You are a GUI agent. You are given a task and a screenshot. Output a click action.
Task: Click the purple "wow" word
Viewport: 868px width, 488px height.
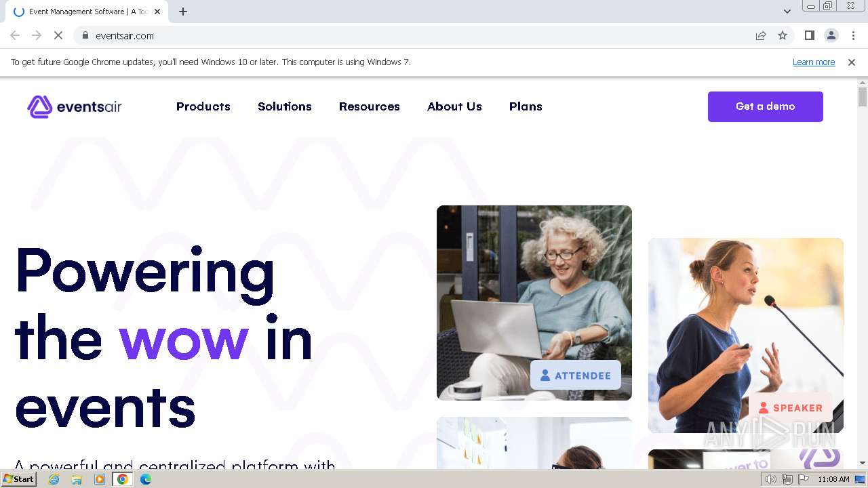184,341
